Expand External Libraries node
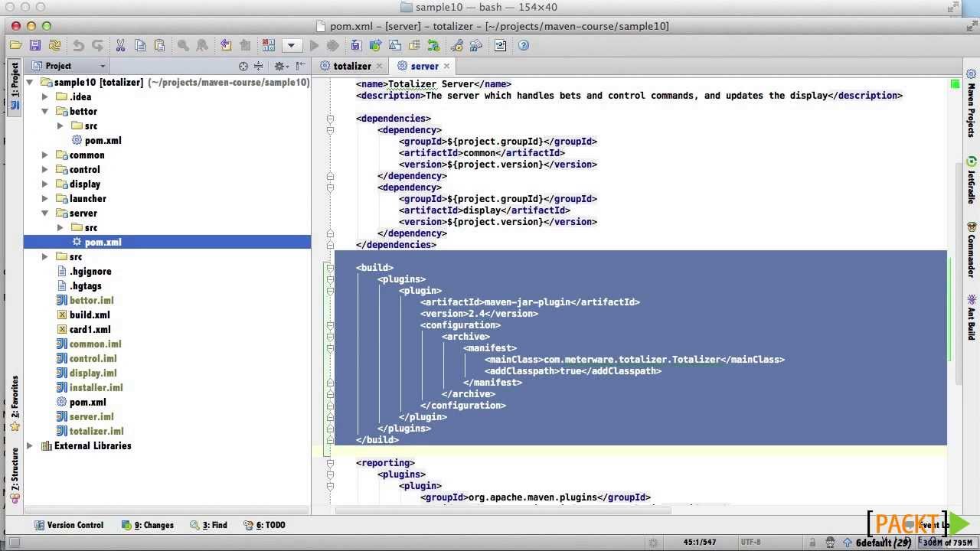Screen dimensions: 980x551 [30, 446]
